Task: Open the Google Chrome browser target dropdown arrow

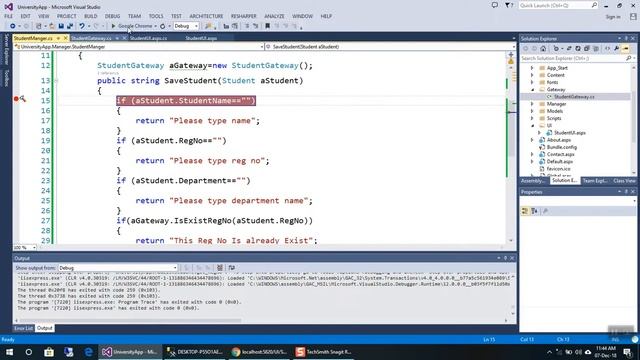Action: point(156,26)
